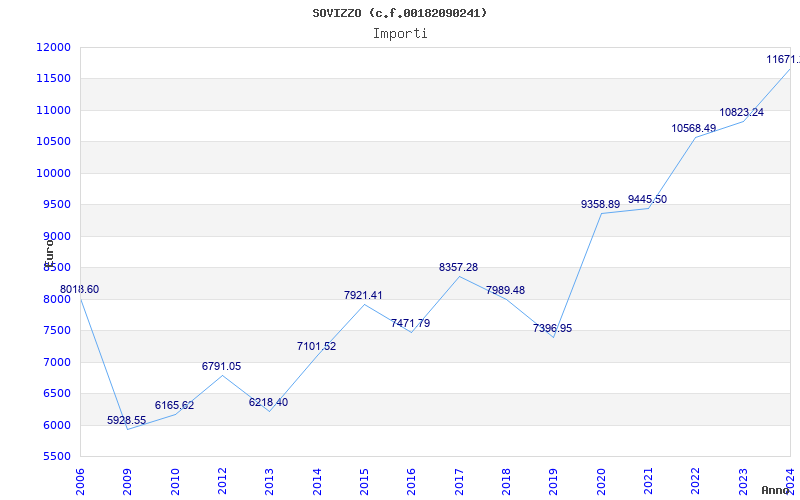Image resolution: width=800 pixels, height=500 pixels.
Task: Click y-axis value 10500
Action: [x=53, y=142]
